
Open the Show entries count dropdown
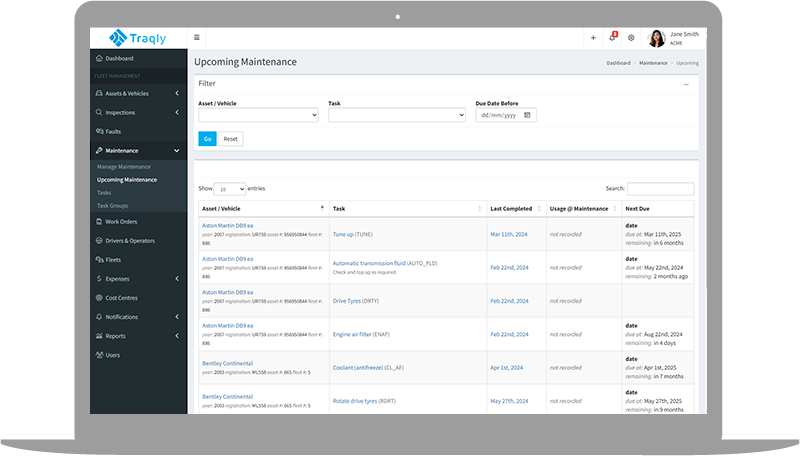230,189
